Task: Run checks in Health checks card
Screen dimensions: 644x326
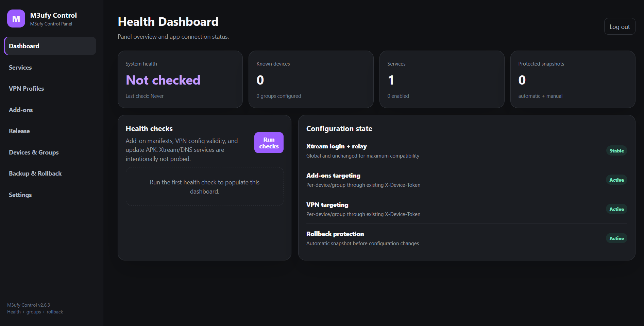Action: pos(269,143)
